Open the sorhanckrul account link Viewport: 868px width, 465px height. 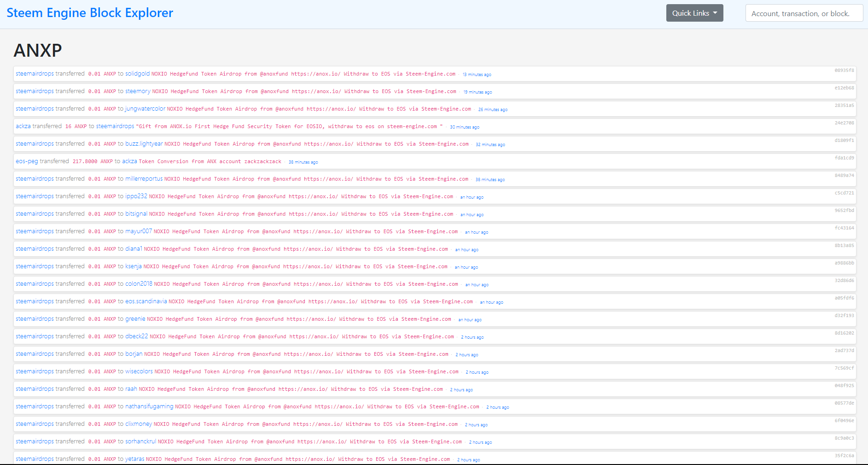click(x=140, y=441)
